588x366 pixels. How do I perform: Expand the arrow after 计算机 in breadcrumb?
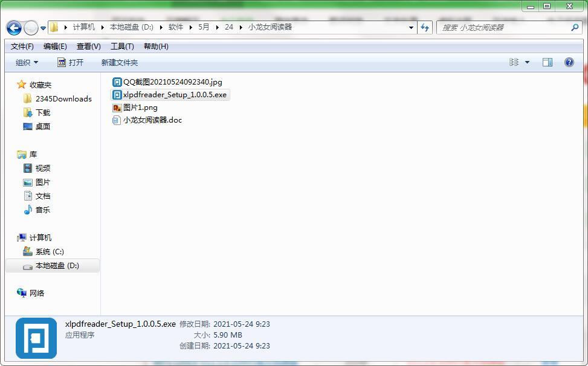tap(102, 27)
